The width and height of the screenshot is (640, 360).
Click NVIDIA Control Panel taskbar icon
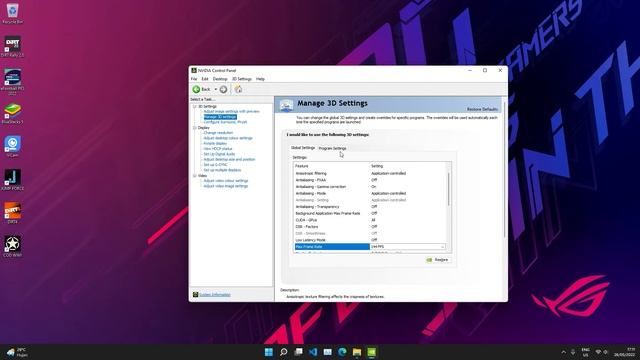pyautogui.click(x=371, y=352)
